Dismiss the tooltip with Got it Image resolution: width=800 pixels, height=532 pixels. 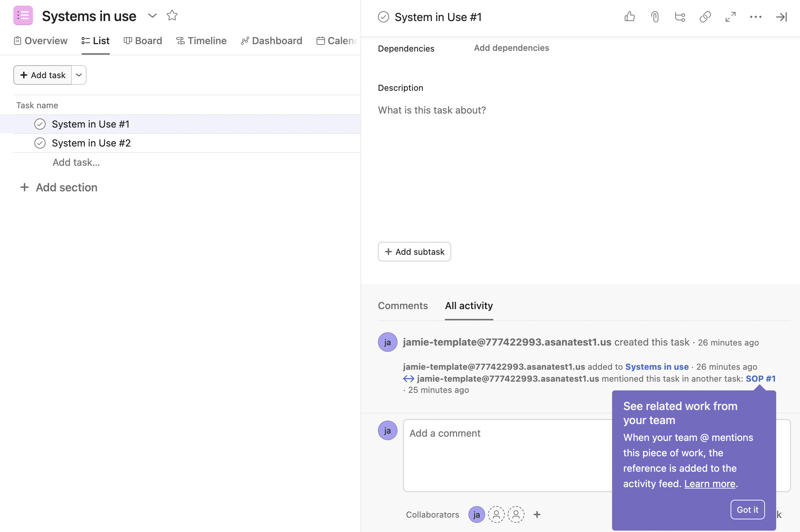[x=747, y=510]
